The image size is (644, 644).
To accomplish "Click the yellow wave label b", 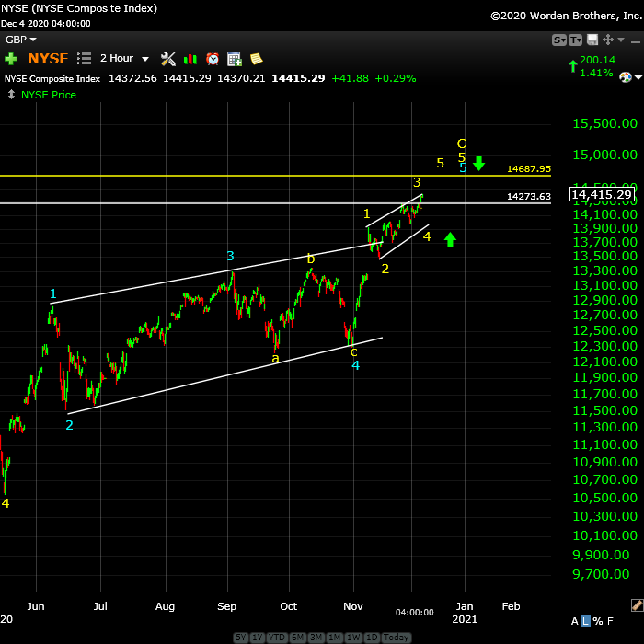I will (x=311, y=259).
